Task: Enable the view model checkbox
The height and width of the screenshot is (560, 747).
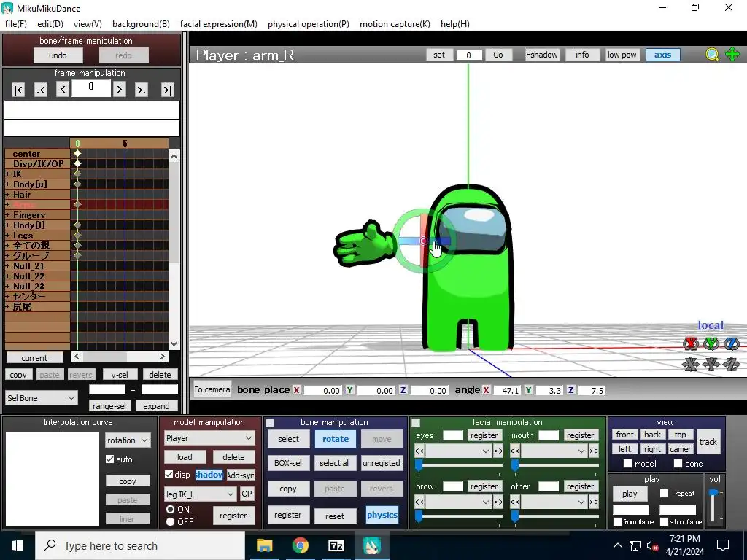Action: pyautogui.click(x=628, y=463)
